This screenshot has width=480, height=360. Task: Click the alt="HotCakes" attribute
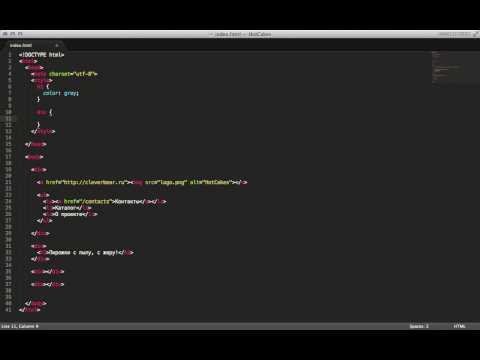point(210,182)
